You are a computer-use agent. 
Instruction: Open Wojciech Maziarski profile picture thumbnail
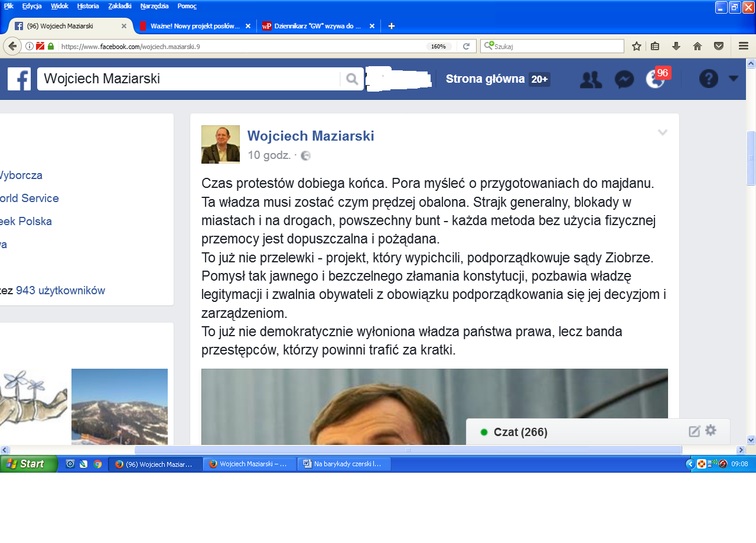[x=220, y=144]
